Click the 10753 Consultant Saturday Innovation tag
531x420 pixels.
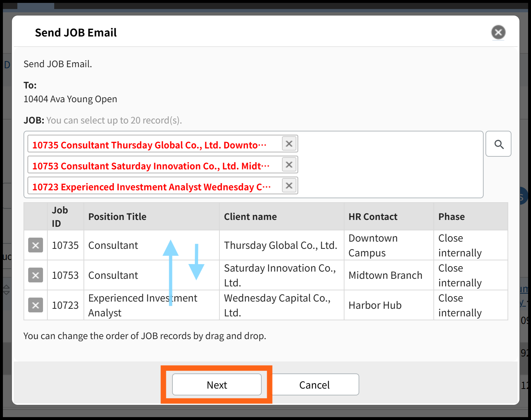point(151,166)
